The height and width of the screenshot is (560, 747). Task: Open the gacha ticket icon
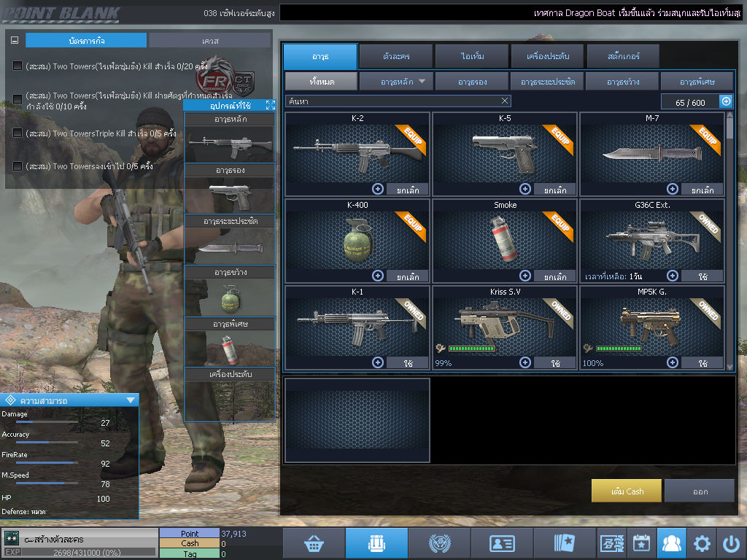[612, 543]
